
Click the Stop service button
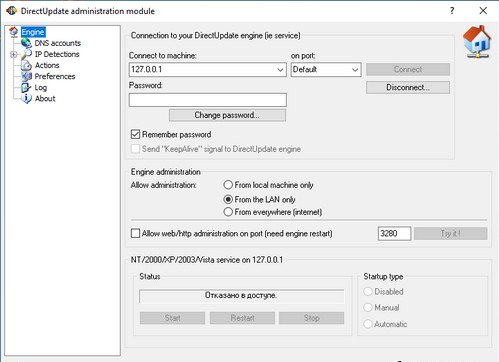coord(311,318)
